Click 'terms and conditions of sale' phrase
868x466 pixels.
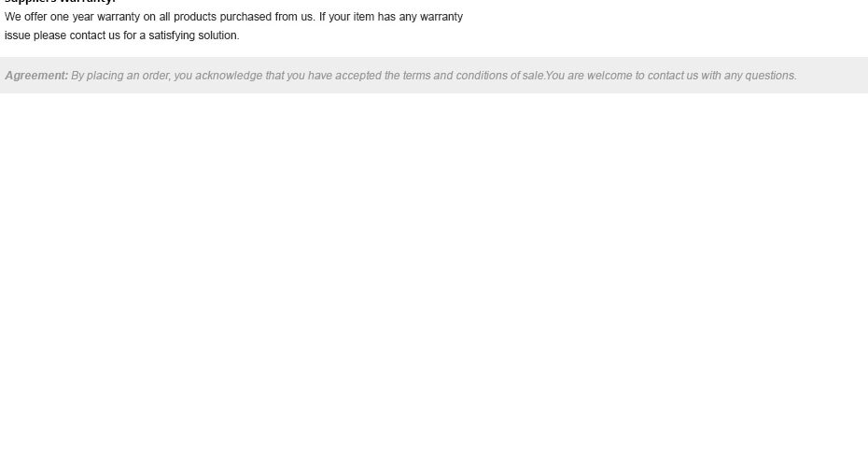coord(473,76)
